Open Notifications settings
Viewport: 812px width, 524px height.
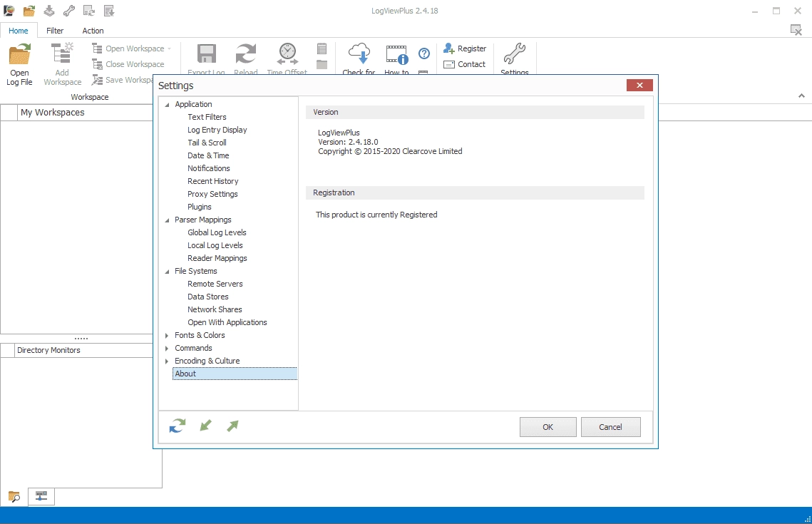point(209,168)
